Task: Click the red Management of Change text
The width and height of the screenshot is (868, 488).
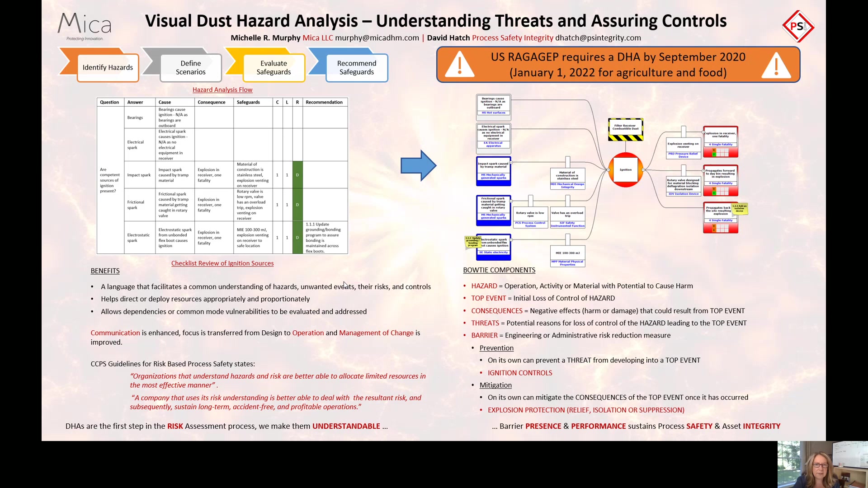Action: pos(376,333)
